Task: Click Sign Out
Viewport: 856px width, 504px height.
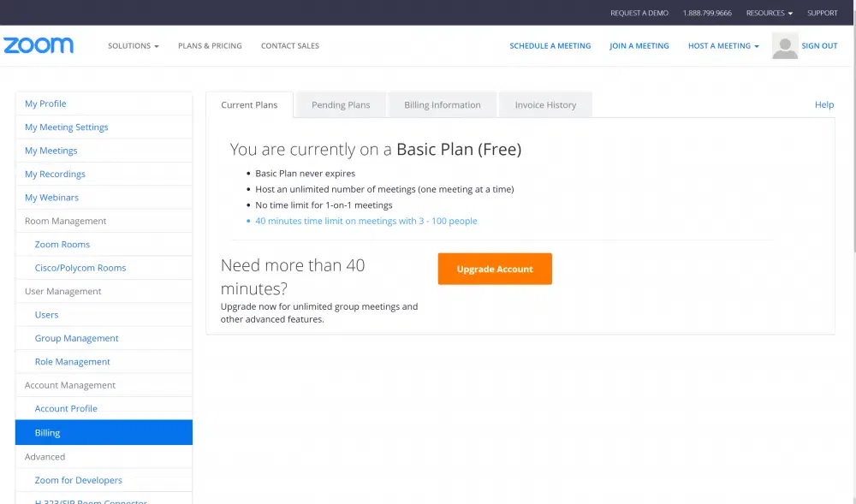Action: point(819,46)
